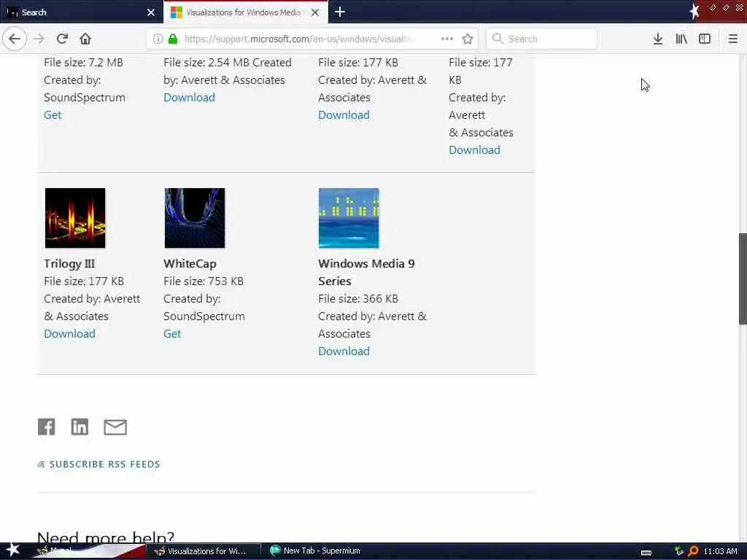The width and height of the screenshot is (747, 560).
Task: Click the File size: 366 KB text
Action: [357, 298]
